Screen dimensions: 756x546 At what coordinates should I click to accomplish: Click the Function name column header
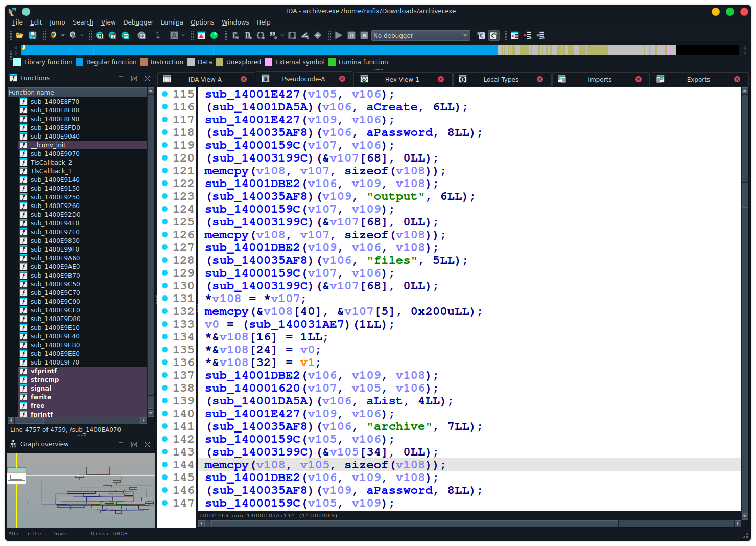pos(77,92)
